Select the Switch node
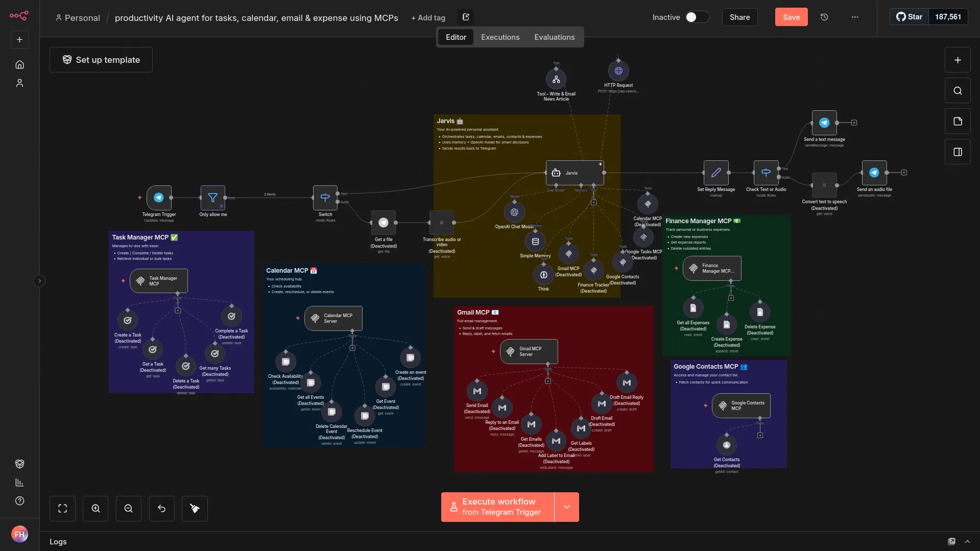This screenshot has width=980, height=551. coord(325,198)
